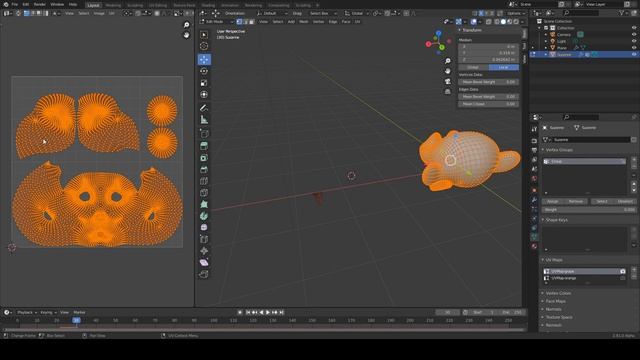Click the Select vertex group button
This screenshot has width=640, height=360.
coord(602,201)
